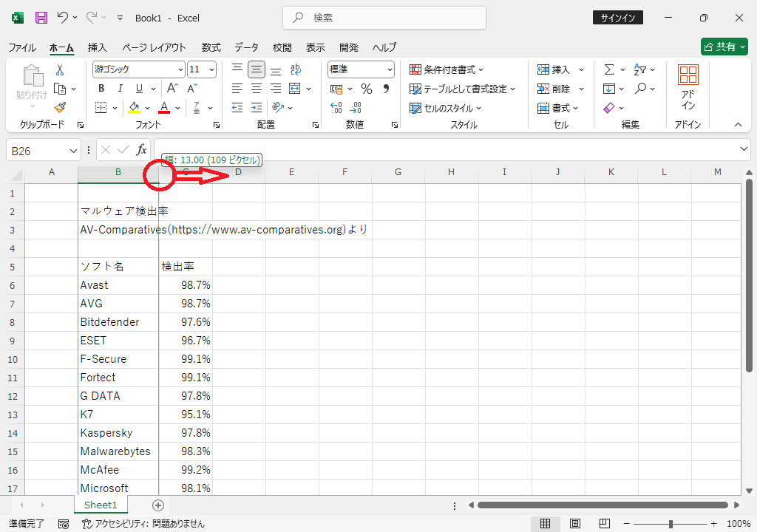Viewport: 757px width, 532px height.
Task: Click the 共有 share button
Action: tap(724, 47)
